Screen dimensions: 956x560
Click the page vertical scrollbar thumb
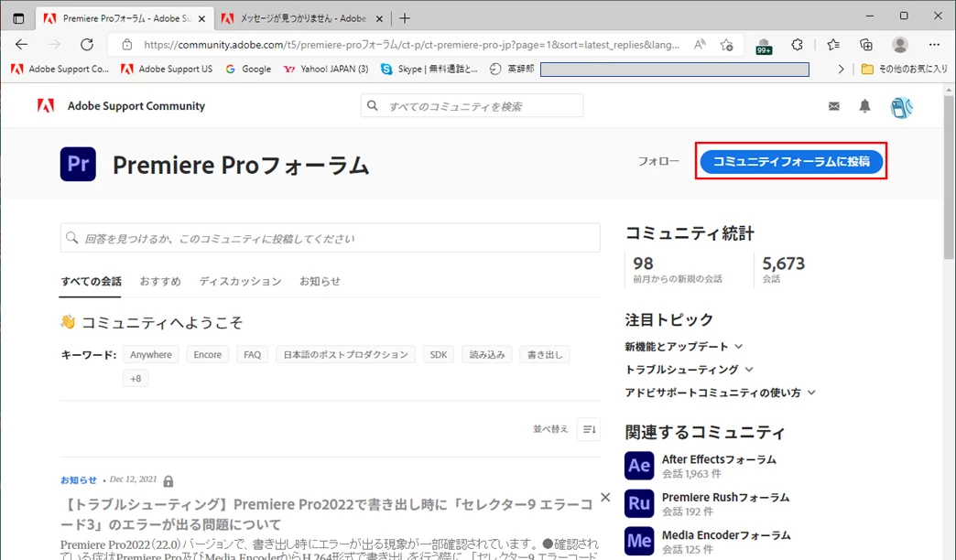[949, 177]
